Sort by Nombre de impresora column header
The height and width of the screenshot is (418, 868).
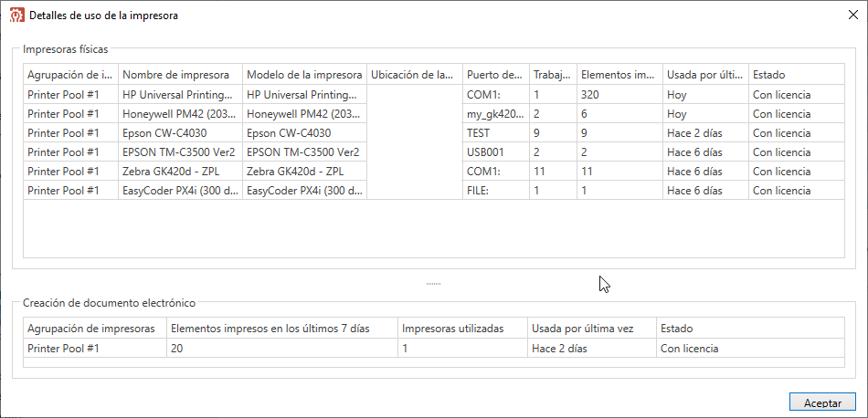click(181, 74)
